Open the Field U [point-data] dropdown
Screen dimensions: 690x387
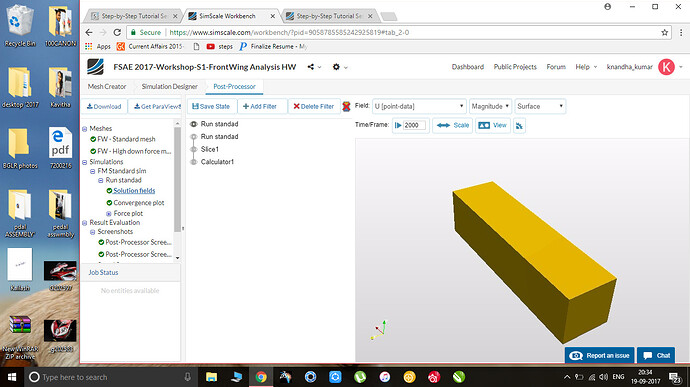coord(419,106)
